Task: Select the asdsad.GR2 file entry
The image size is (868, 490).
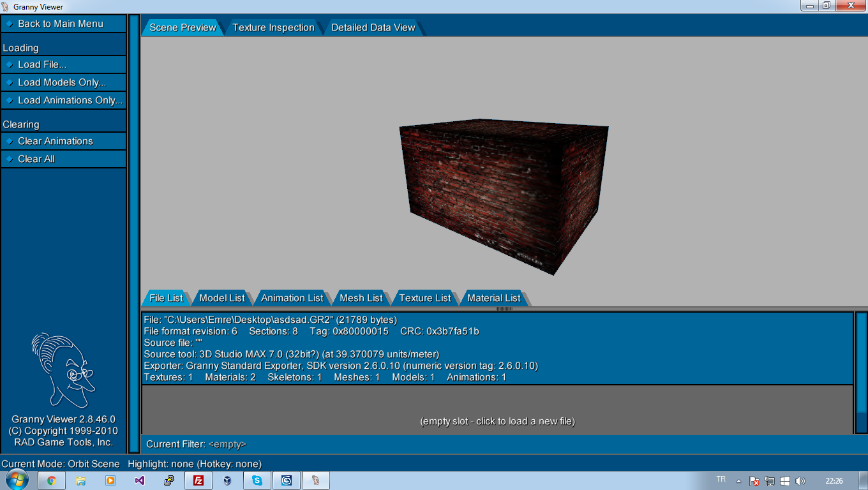Action: pyautogui.click(x=497, y=348)
